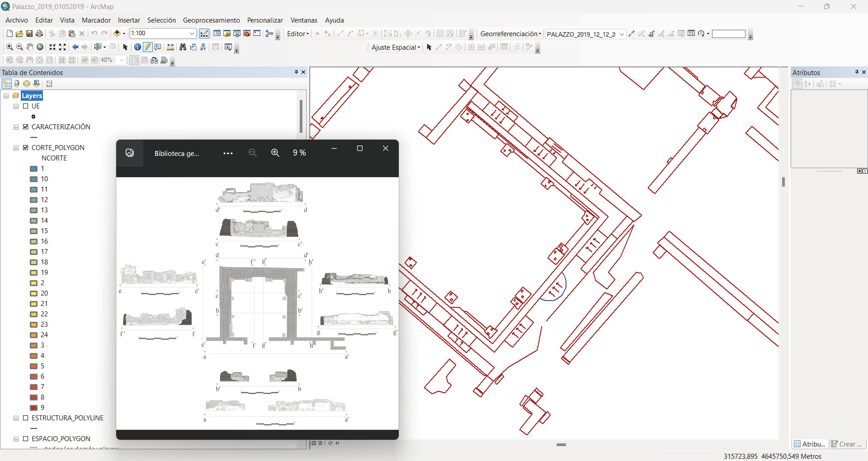The image size is (868, 461).
Task: Switch to the Crear... tab
Action: [846, 444]
